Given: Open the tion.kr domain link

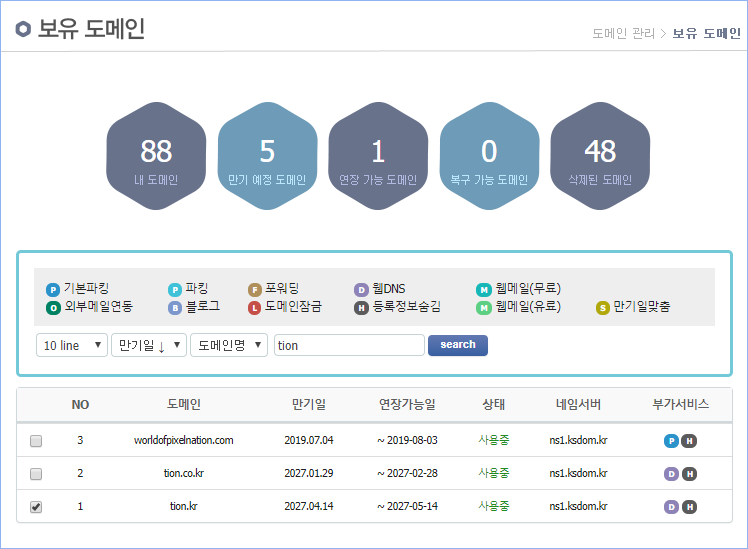Looking at the screenshot, I should pyautogui.click(x=184, y=506).
